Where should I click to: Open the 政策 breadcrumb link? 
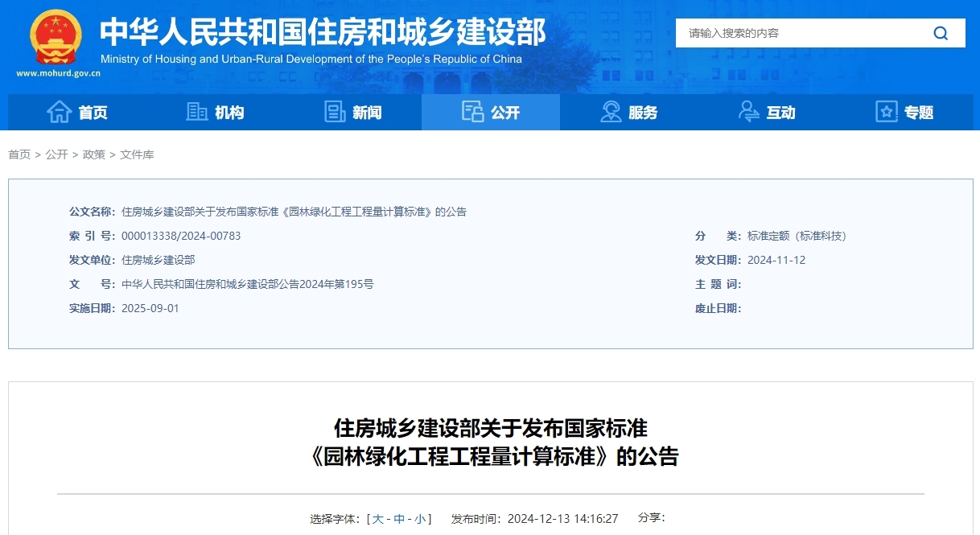[x=94, y=154]
